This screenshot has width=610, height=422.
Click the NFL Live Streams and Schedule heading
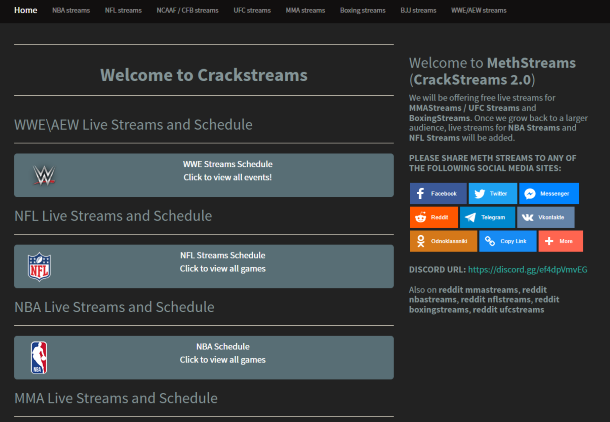click(113, 216)
